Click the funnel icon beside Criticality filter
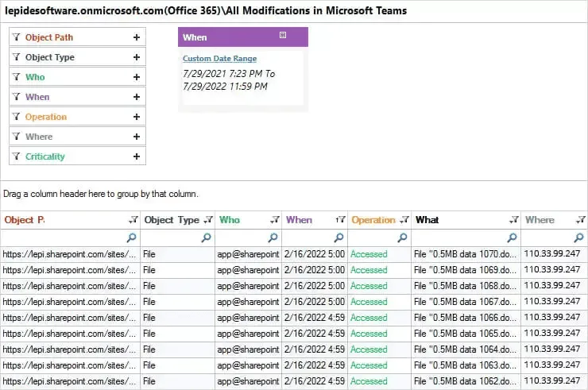 point(17,156)
